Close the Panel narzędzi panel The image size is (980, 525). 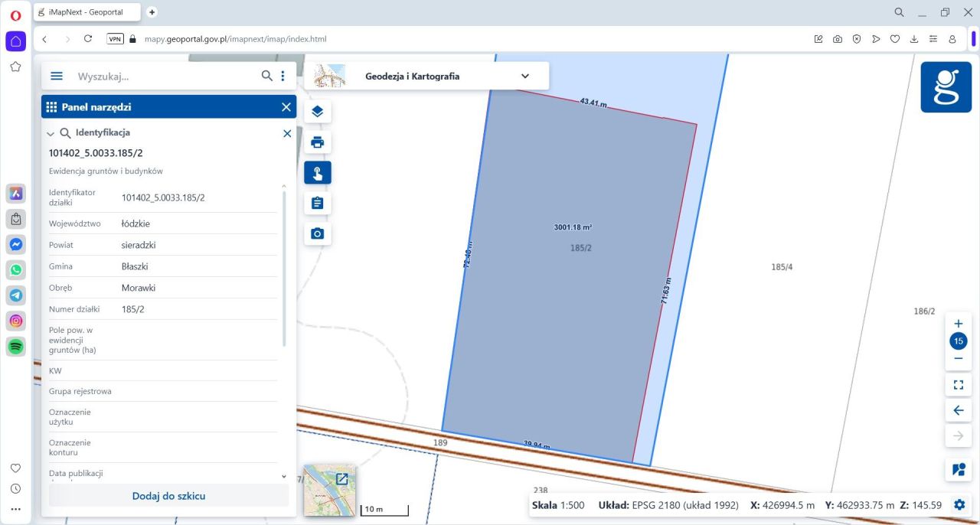pyautogui.click(x=286, y=107)
